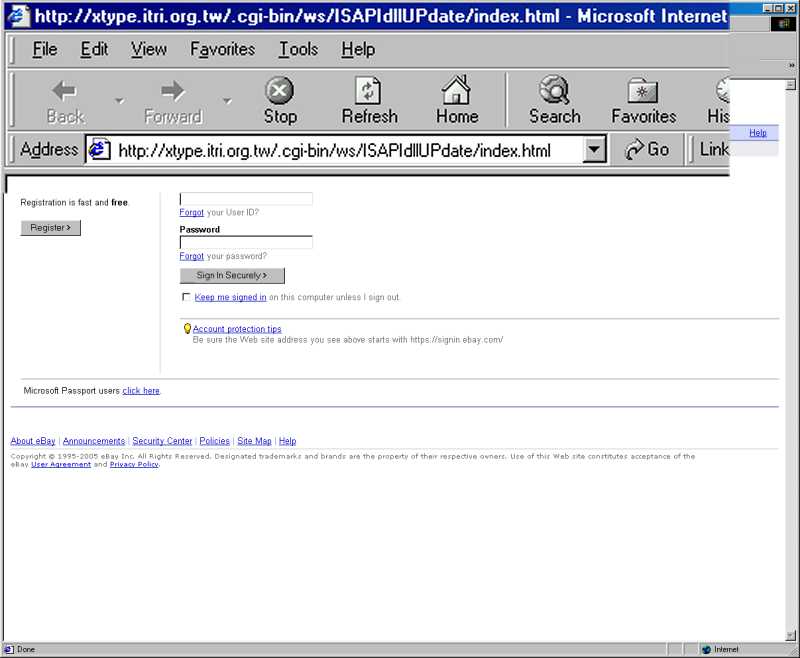Open the File menu
This screenshot has height=658, width=800.
[45, 49]
